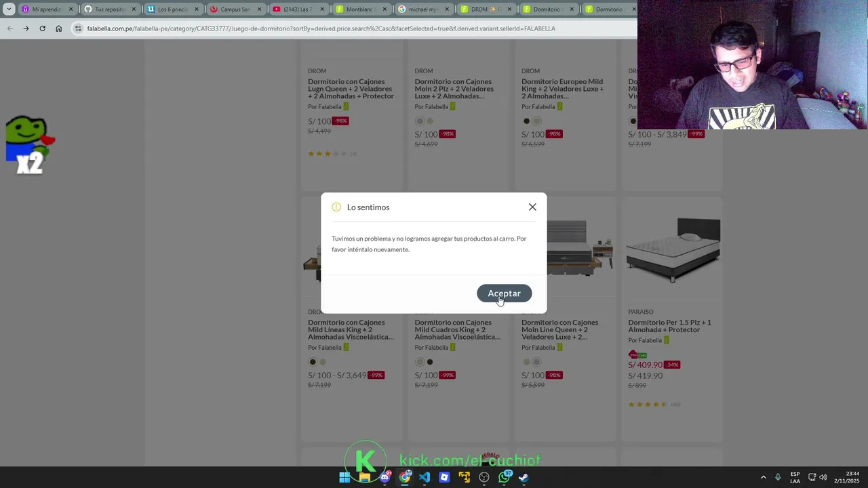Click the PARAISO brand label
This screenshot has height=488, width=868.
click(x=641, y=312)
